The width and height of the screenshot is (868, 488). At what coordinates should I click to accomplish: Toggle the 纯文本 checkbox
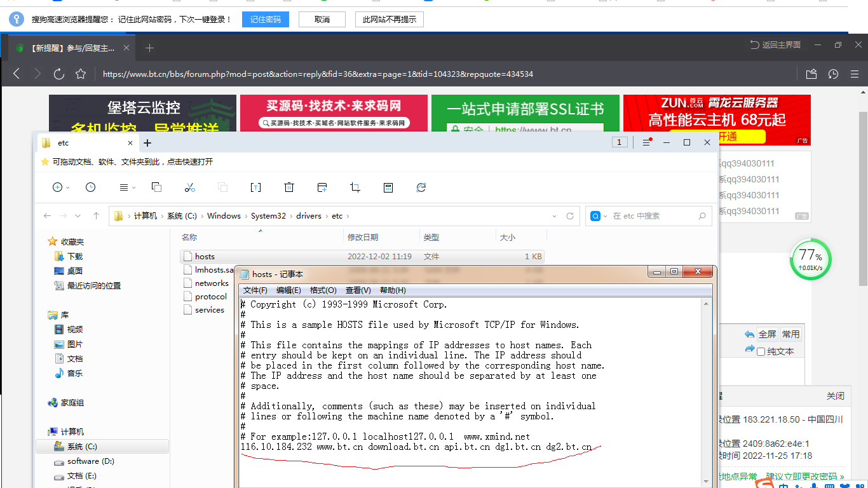coord(761,351)
